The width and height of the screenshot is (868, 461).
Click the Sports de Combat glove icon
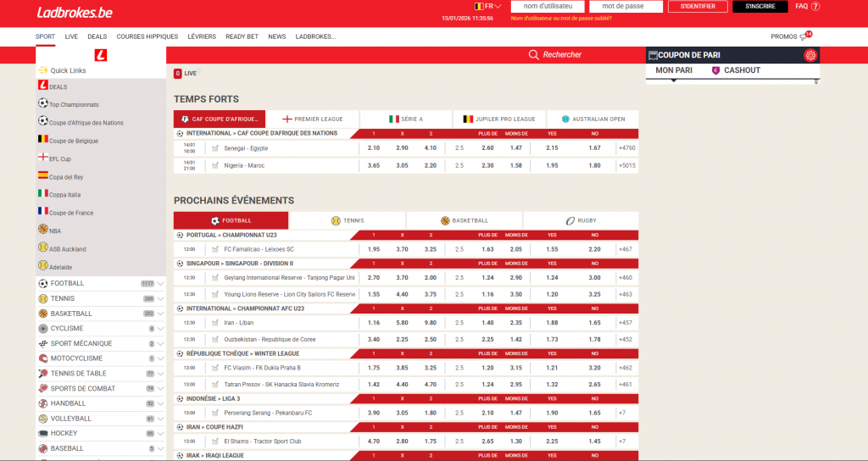click(43, 388)
